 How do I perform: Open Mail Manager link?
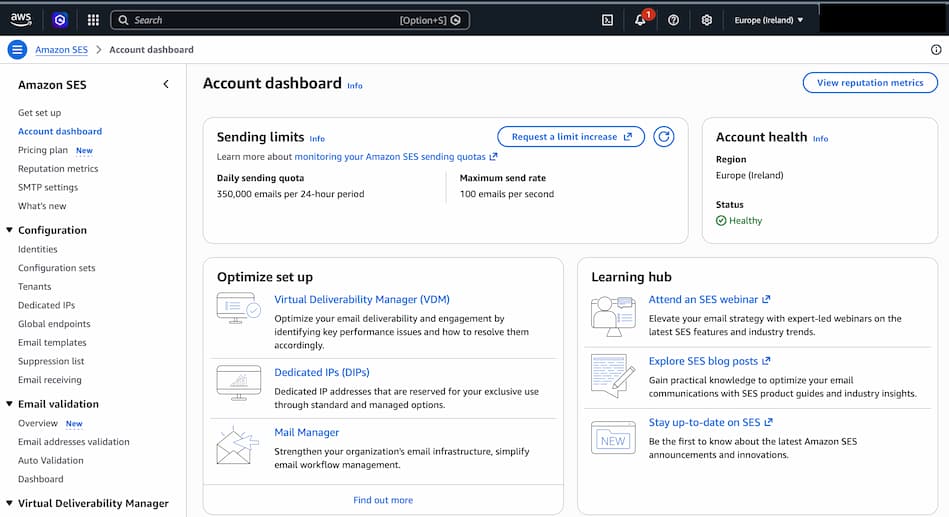[306, 433]
